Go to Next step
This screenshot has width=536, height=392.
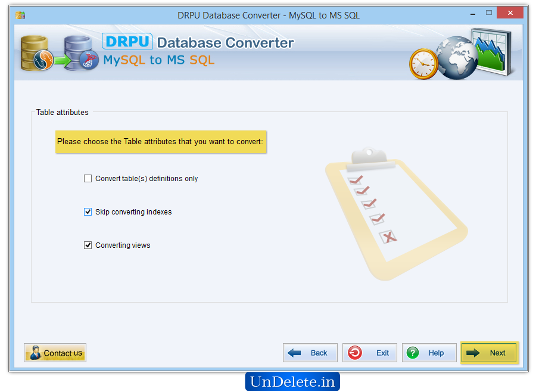489,353
